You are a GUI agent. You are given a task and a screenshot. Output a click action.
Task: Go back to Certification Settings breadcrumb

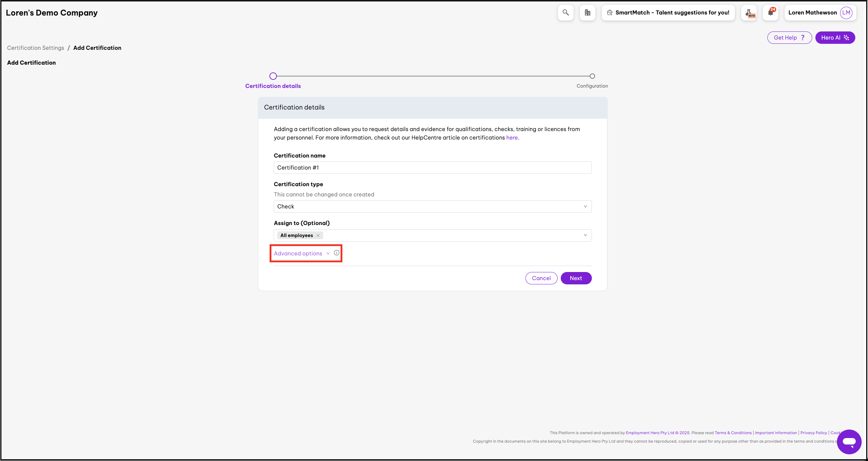36,48
